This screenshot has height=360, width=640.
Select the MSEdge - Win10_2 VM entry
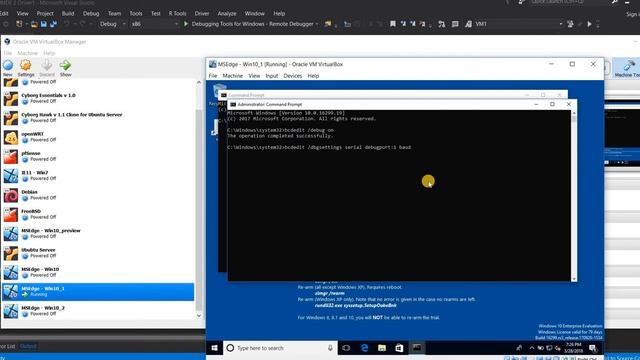point(98,311)
